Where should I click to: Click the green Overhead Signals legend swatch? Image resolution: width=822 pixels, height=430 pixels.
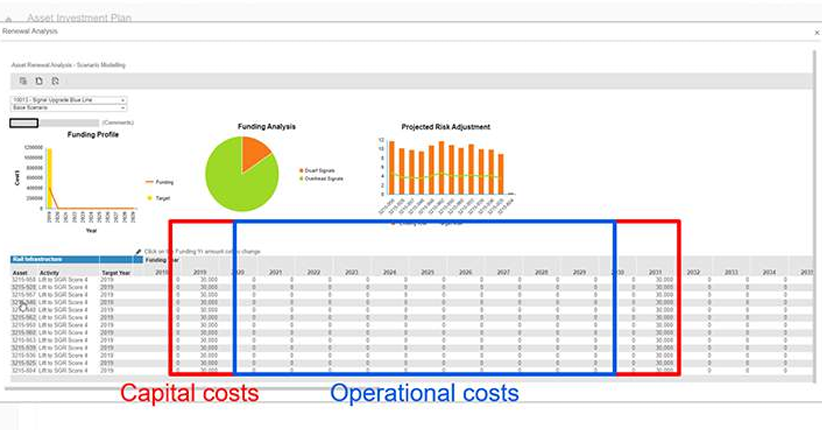click(x=301, y=178)
